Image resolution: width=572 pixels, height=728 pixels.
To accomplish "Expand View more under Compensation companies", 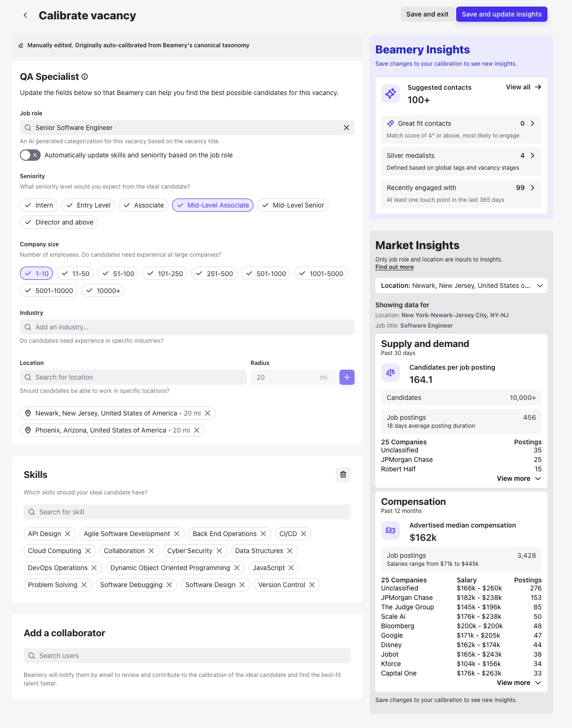I will click(x=519, y=683).
